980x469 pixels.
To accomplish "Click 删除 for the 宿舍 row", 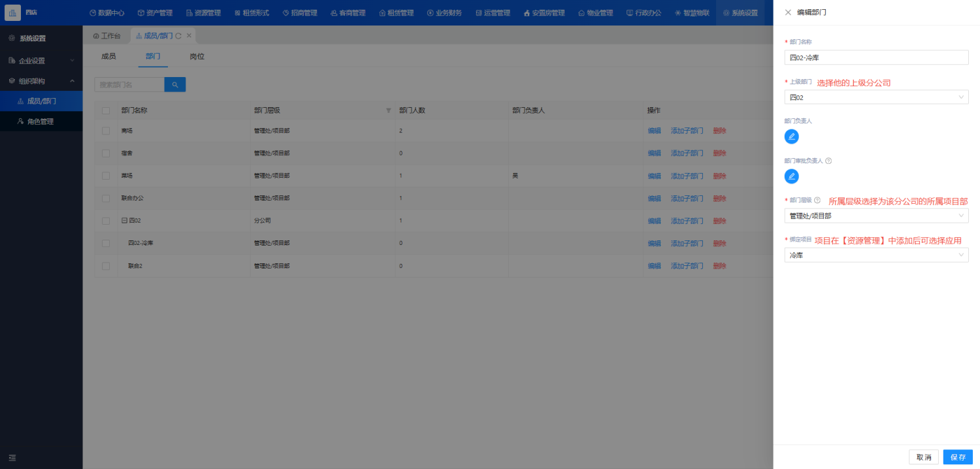I will pos(719,153).
